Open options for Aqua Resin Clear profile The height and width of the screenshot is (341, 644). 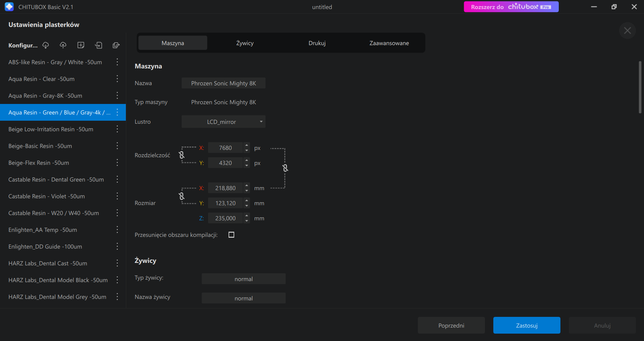pos(117,79)
